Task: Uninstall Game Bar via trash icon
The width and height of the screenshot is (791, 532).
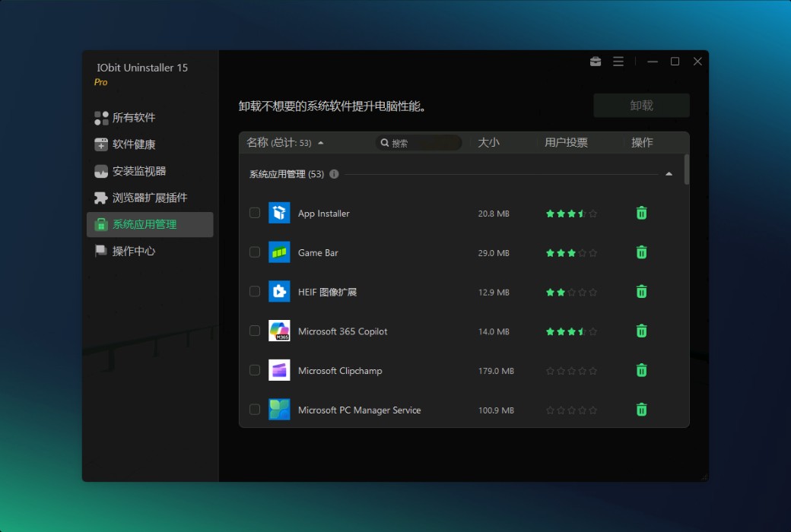Action: tap(641, 252)
